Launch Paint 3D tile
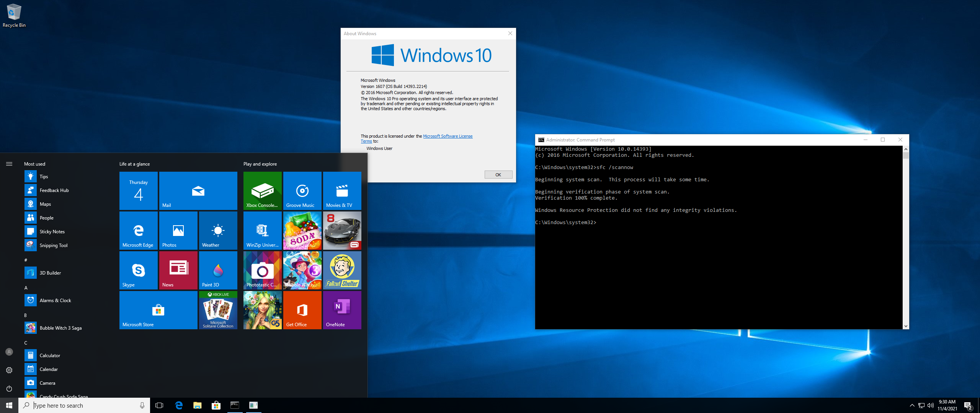 click(218, 270)
